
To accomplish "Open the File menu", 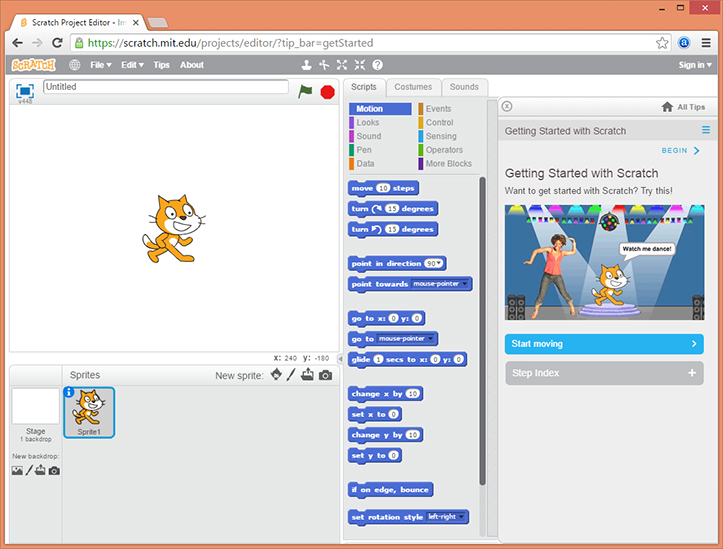I will 101,65.
